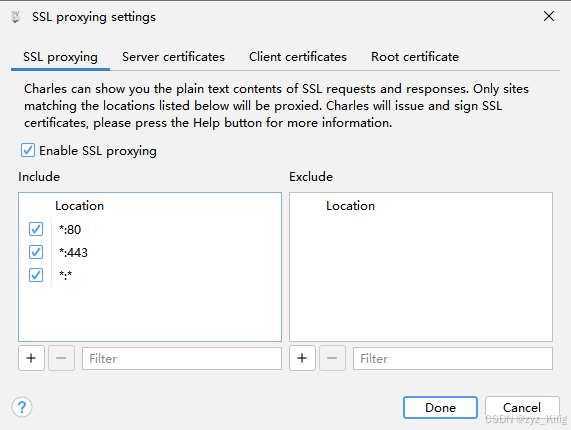Focus the Exclude list Filter field
The height and width of the screenshot is (430, 571).
[453, 359]
